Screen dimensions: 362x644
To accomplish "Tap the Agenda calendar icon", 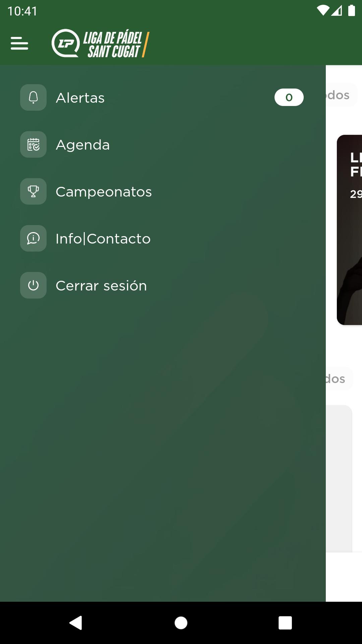I will coord(33,145).
